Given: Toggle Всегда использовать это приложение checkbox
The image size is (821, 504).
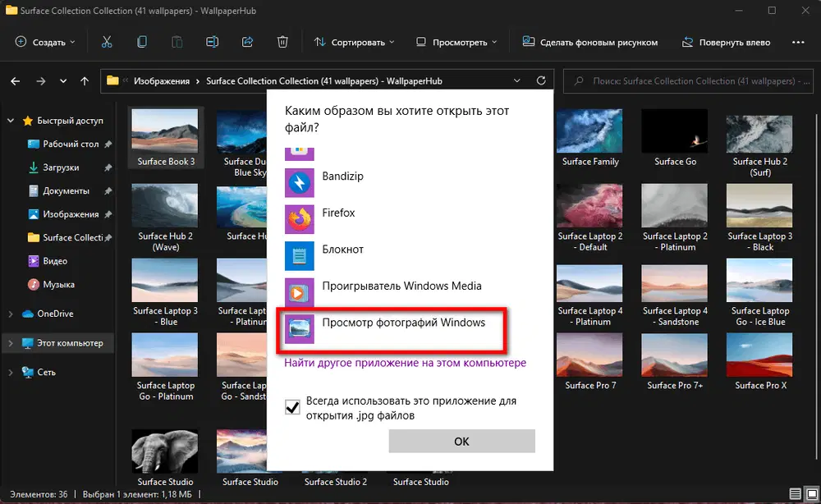Looking at the screenshot, I should point(293,407).
